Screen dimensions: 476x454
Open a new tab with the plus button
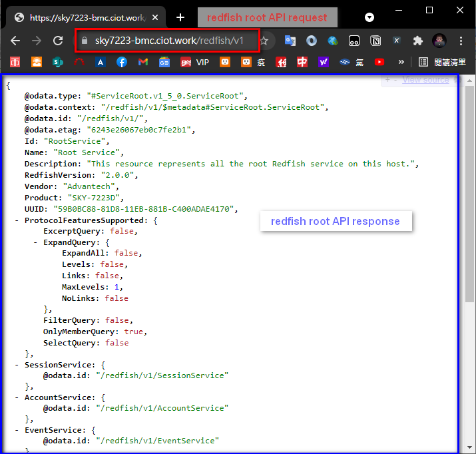pyautogui.click(x=180, y=17)
